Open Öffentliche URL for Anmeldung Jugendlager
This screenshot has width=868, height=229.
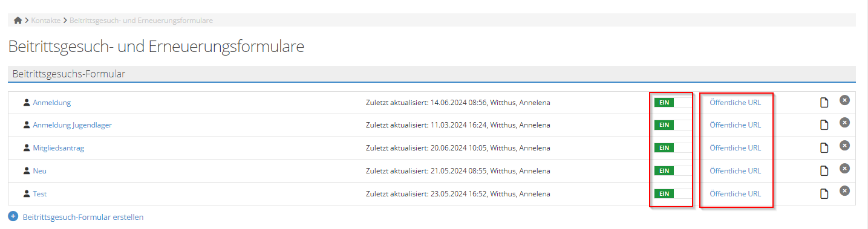(735, 125)
